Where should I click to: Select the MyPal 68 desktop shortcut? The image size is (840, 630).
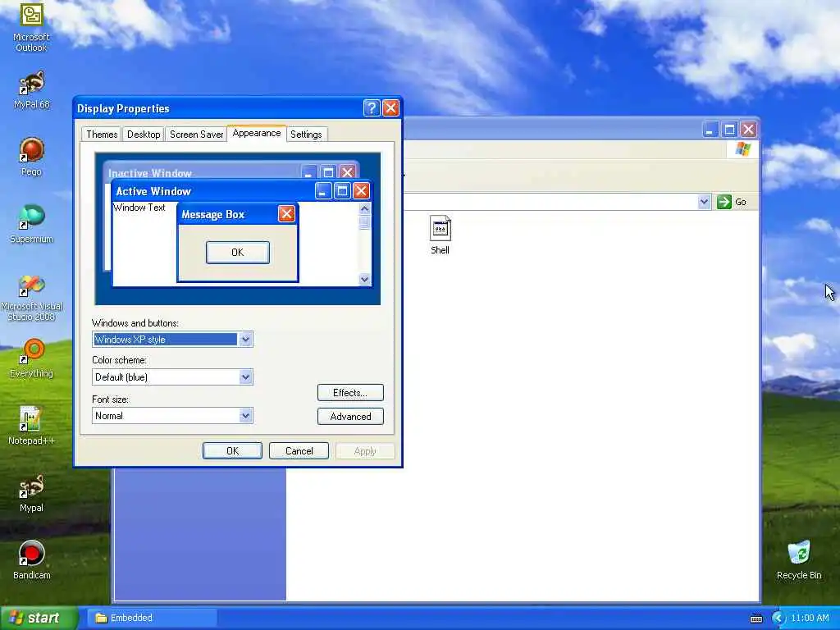[31, 90]
